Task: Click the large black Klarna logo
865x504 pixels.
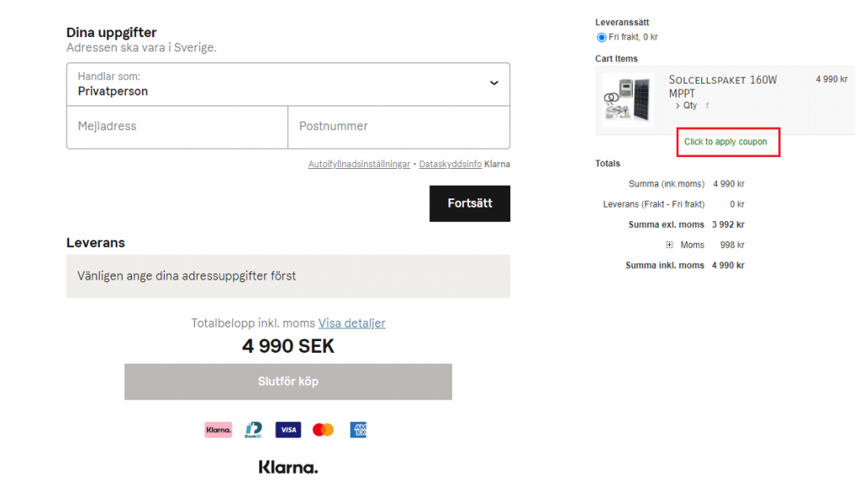Action: click(x=288, y=467)
